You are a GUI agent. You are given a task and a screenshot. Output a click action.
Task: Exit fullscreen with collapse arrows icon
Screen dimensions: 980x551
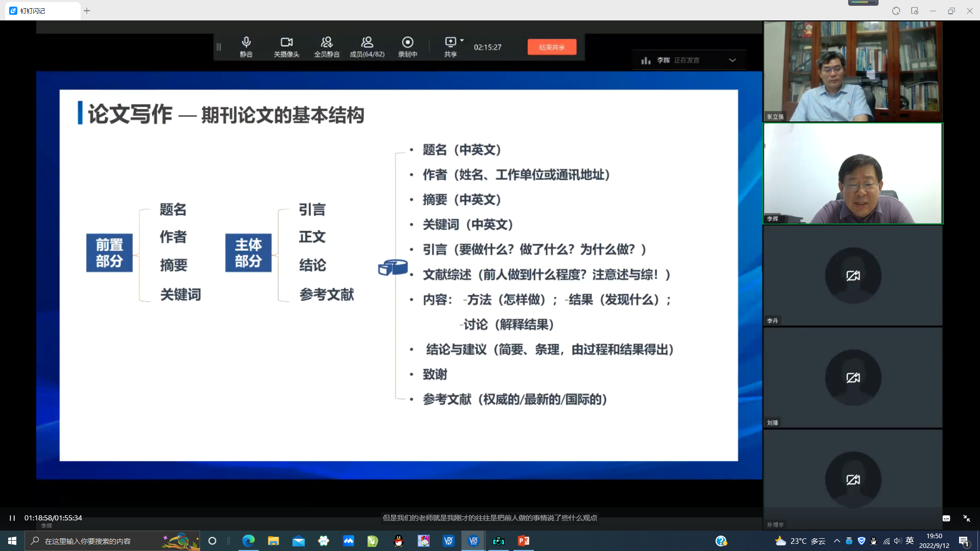pyautogui.click(x=967, y=518)
